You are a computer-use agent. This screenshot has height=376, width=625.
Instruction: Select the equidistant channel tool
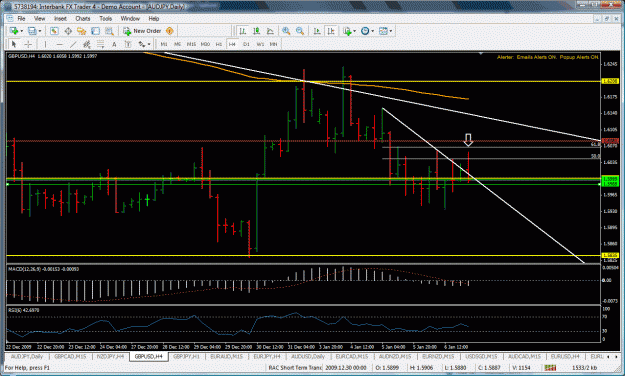(x=86, y=44)
